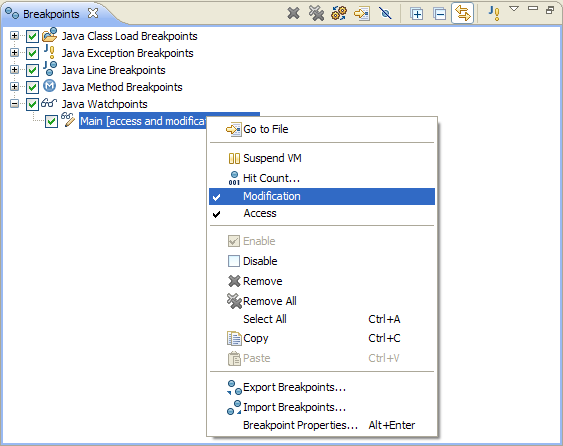This screenshot has width=563, height=446.
Task: Toggle Link with Debug View icon
Action: 462,14
